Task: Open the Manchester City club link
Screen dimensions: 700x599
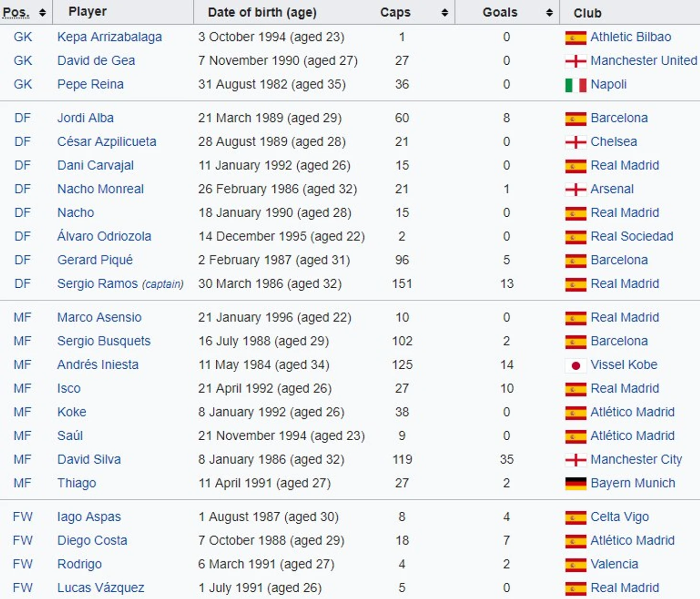Action: click(636, 459)
